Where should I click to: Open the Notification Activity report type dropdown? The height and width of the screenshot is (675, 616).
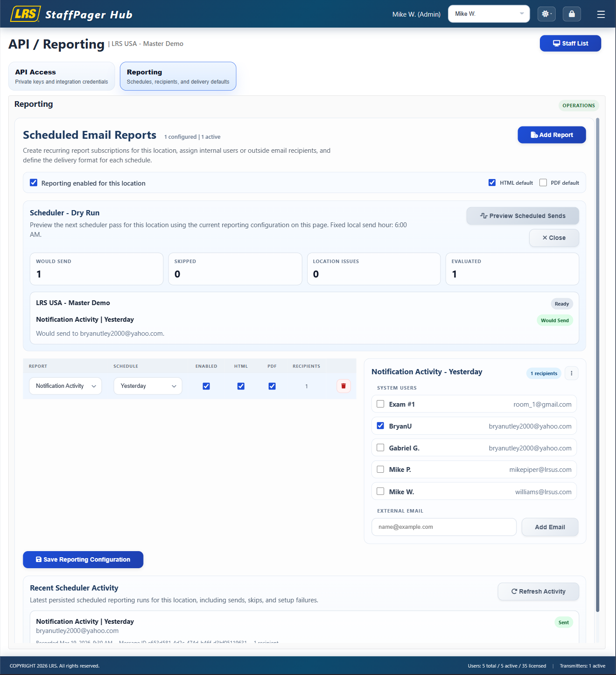[x=65, y=386]
